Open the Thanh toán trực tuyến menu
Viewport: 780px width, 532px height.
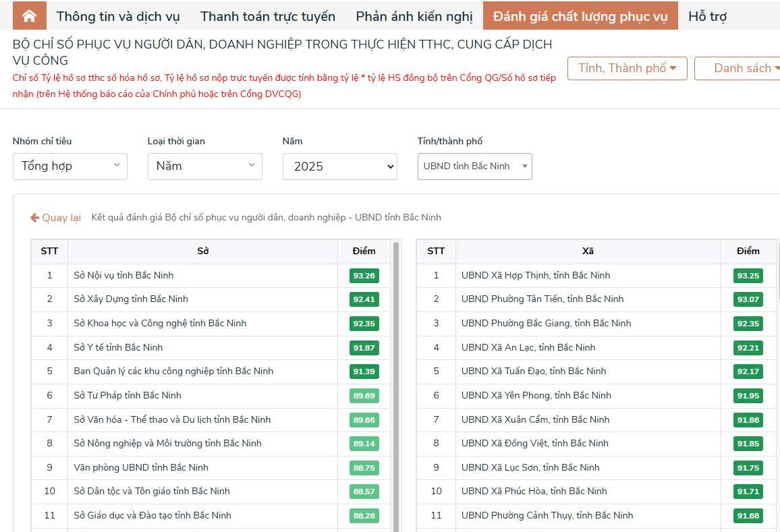tap(267, 16)
